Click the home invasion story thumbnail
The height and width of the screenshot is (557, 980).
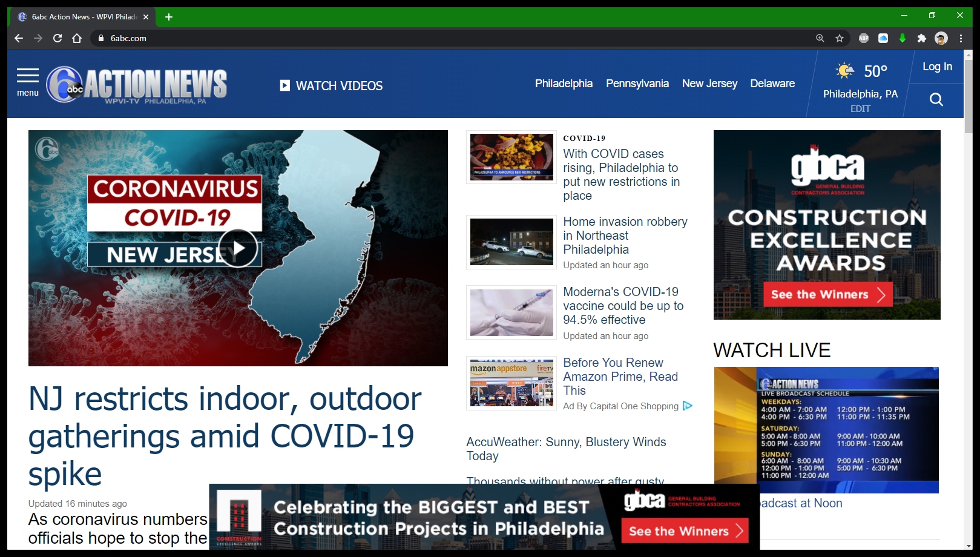click(x=511, y=242)
